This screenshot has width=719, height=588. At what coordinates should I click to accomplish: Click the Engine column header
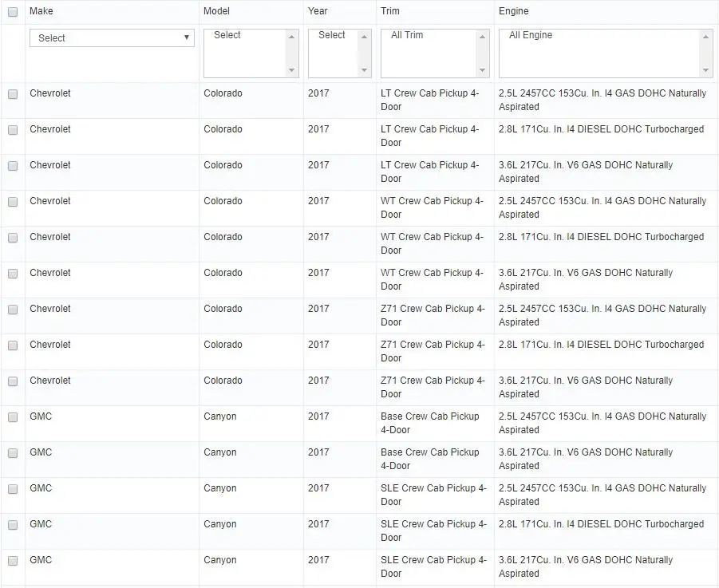pyautogui.click(x=514, y=11)
